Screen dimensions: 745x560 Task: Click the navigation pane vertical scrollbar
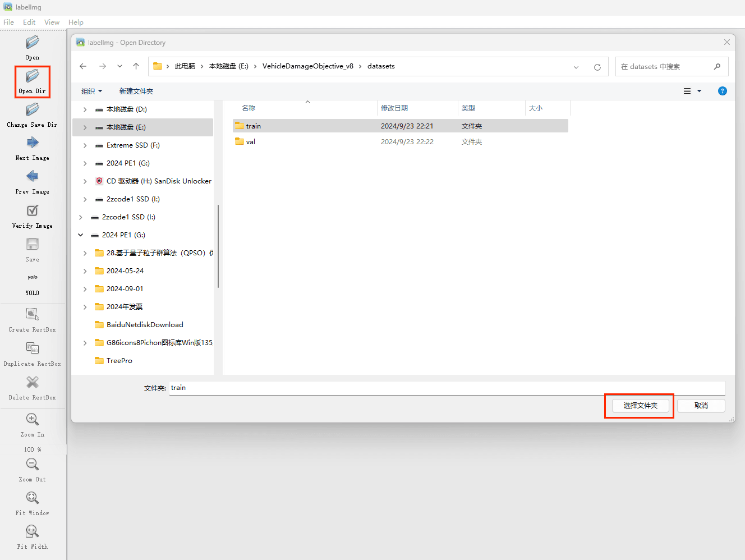coord(218,247)
